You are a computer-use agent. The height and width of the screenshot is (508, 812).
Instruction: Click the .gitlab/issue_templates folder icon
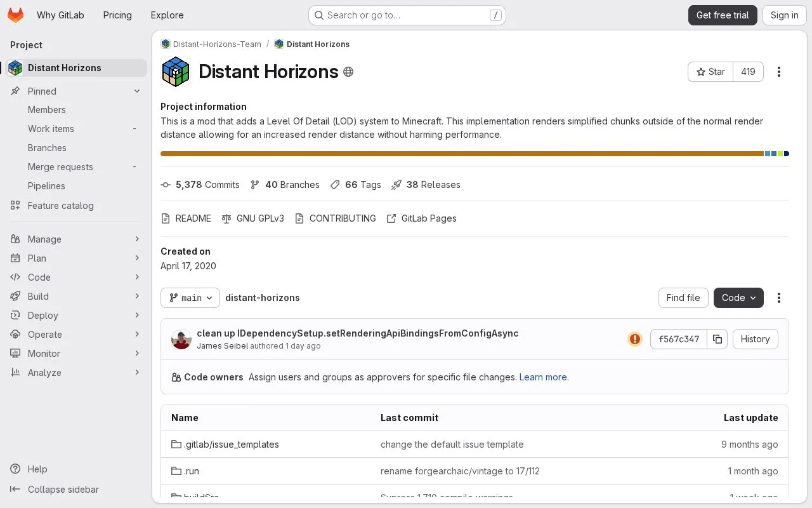coord(176,444)
